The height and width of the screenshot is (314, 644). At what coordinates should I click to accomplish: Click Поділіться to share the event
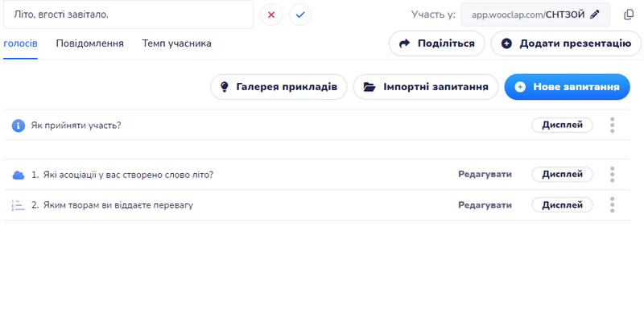tap(436, 43)
